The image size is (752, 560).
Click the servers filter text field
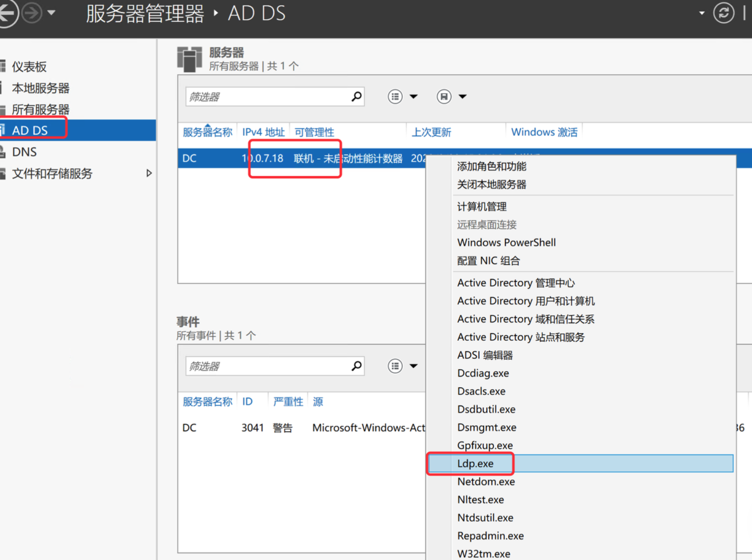pyautogui.click(x=268, y=97)
